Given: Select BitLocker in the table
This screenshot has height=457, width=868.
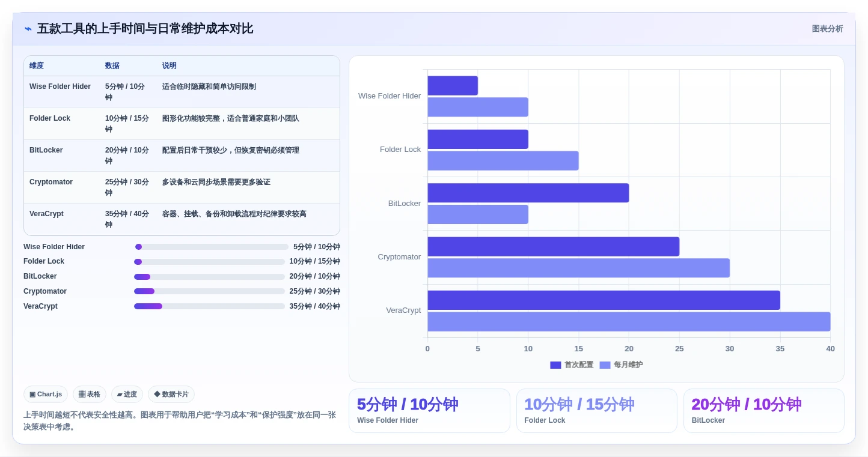Looking at the screenshot, I should tap(46, 150).
